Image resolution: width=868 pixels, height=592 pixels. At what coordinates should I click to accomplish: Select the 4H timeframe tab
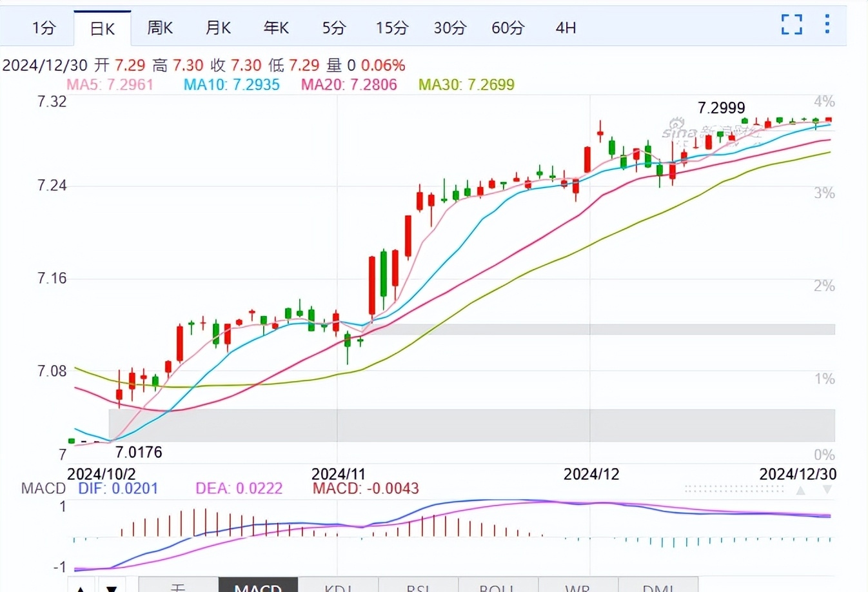(566, 28)
